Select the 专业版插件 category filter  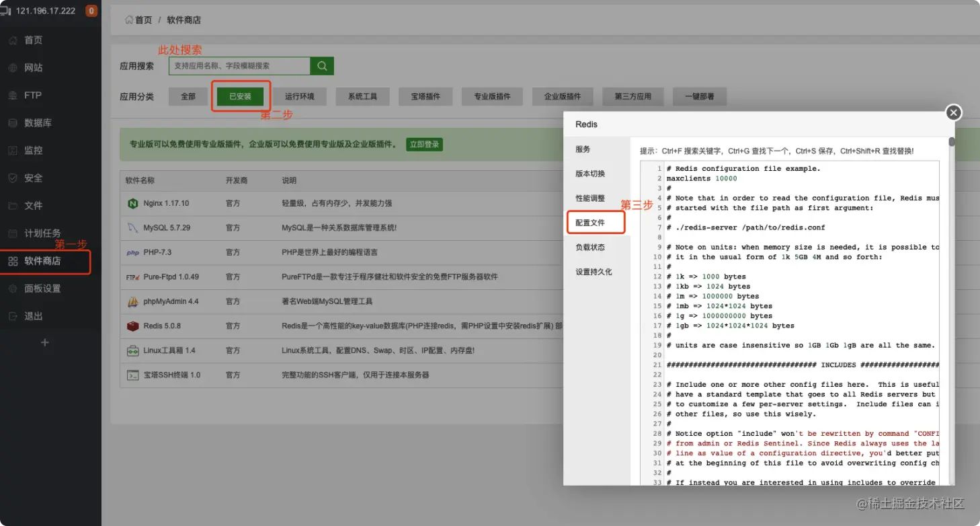point(492,97)
